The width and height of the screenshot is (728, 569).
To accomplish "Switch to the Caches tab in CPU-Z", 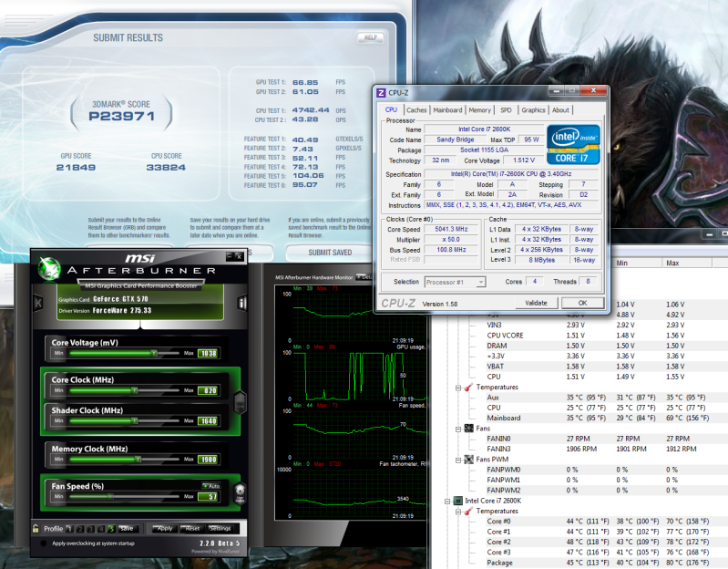I will click(416, 110).
